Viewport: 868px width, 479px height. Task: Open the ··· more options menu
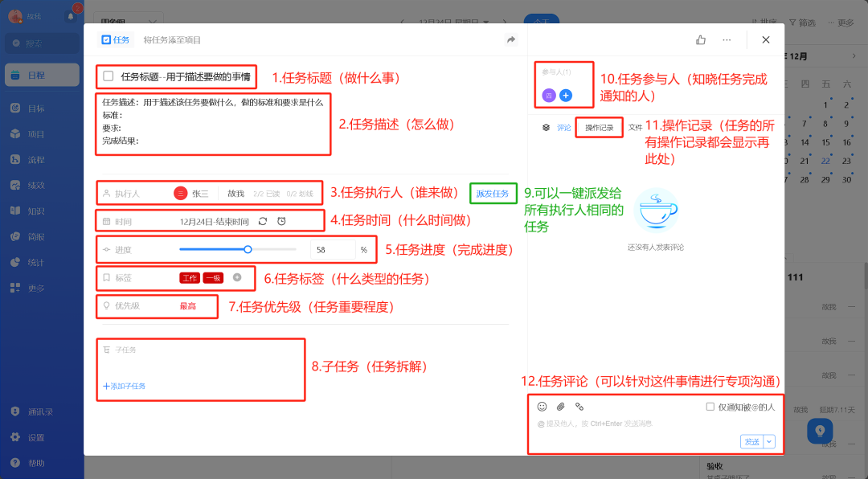727,39
